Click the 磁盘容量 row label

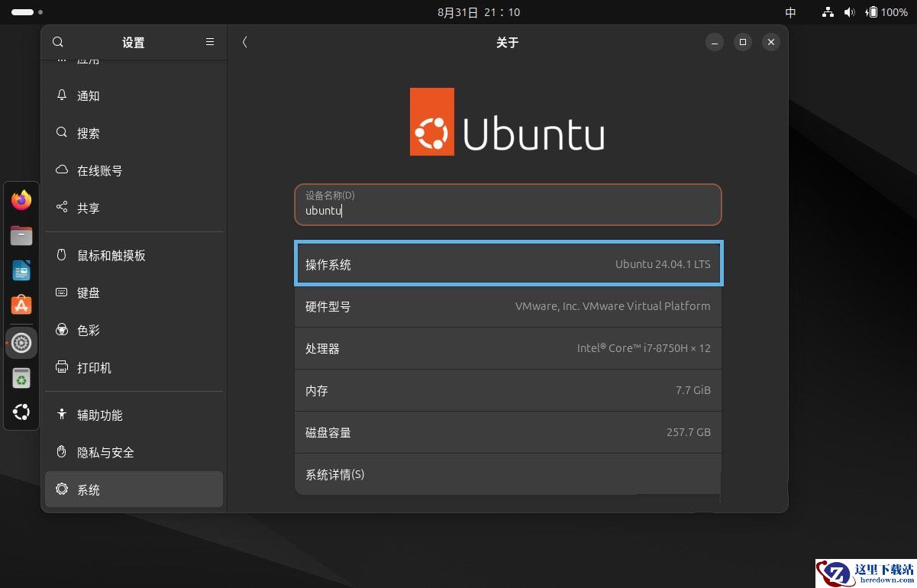328,432
